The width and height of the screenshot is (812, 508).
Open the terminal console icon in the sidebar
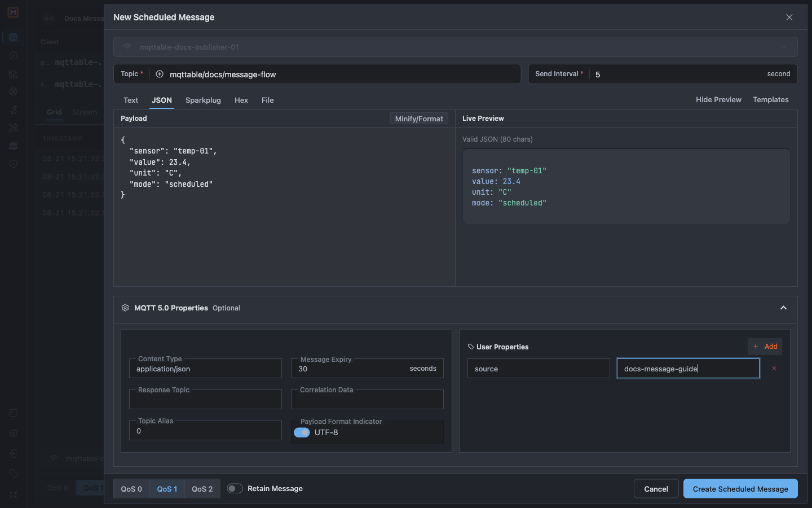pyautogui.click(x=13, y=413)
